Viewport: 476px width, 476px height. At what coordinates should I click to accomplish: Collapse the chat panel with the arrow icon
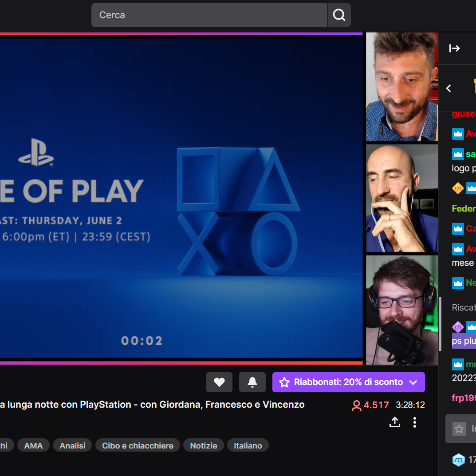click(x=454, y=48)
